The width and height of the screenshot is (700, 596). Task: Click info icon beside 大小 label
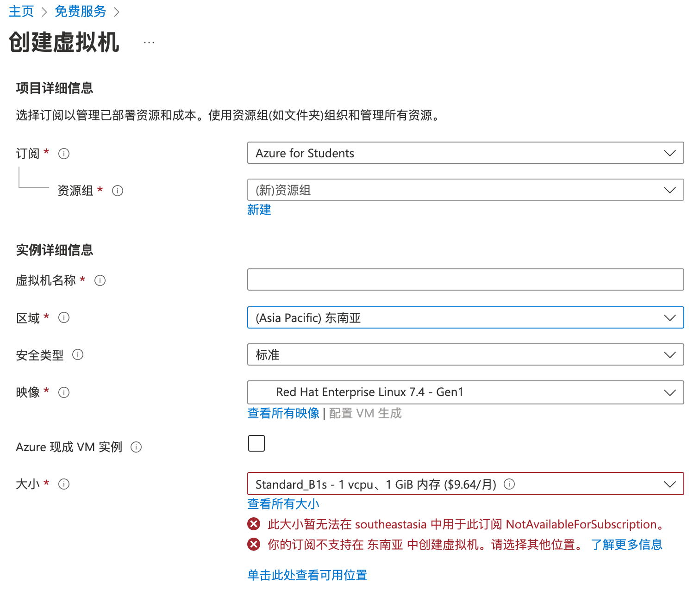[x=64, y=484]
